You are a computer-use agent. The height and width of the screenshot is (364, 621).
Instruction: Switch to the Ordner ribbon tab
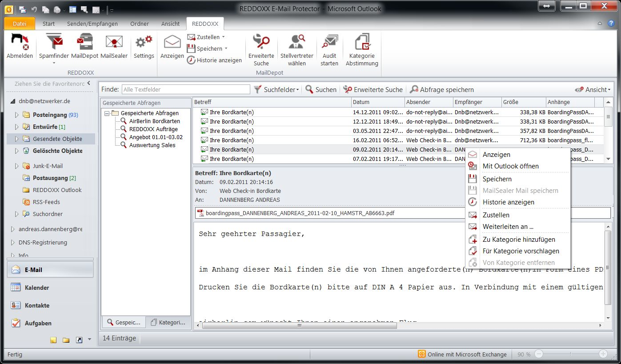[x=140, y=24]
